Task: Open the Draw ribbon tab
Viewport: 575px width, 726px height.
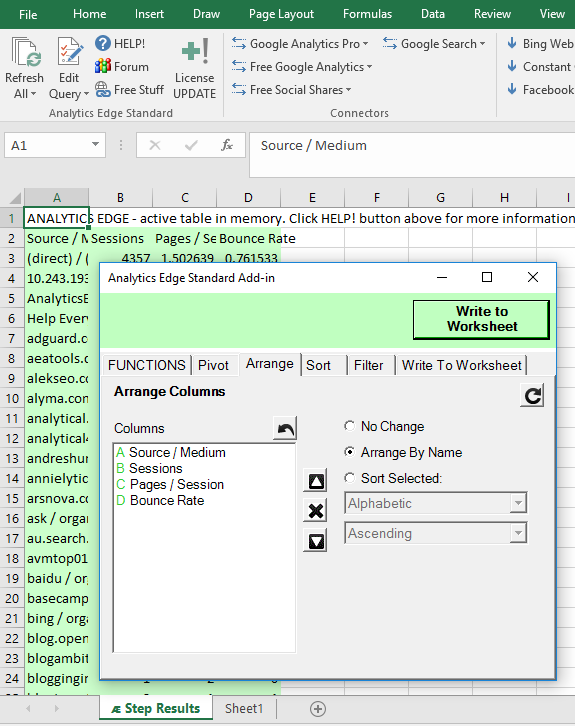Action: coord(206,14)
